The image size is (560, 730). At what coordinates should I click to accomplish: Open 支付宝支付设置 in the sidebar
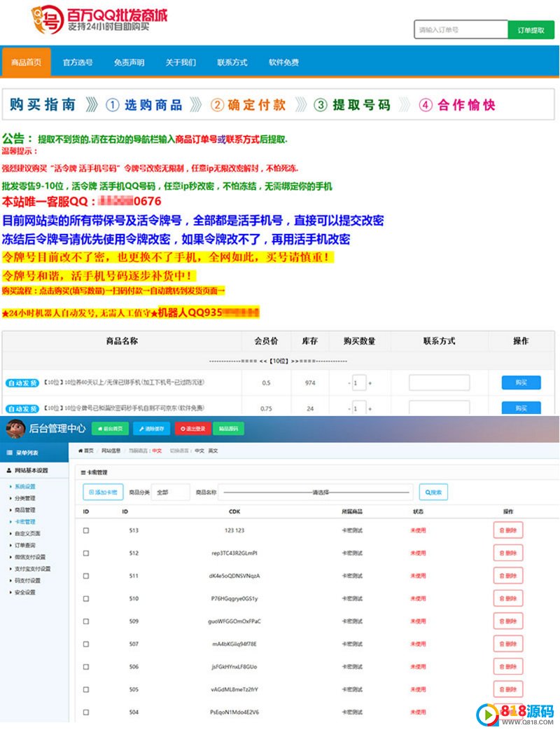[x=33, y=569]
